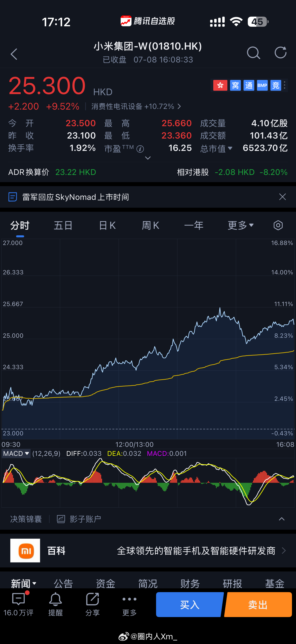The width and height of the screenshot is (296, 644).
Task: Dismiss the SkyNomad news banner
Action: point(283,197)
